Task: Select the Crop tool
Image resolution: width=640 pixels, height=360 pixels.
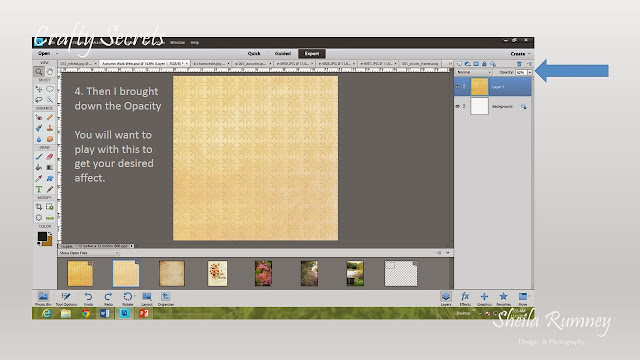Action: pyautogui.click(x=39, y=207)
